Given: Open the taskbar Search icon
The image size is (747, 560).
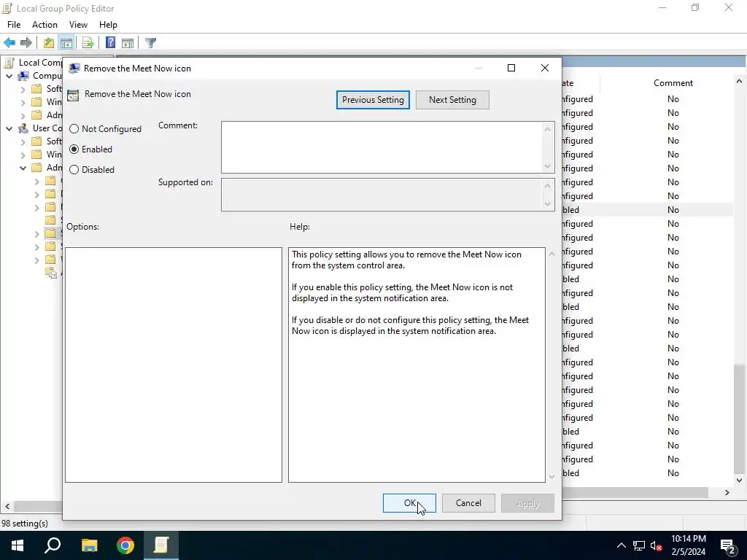Looking at the screenshot, I should [x=53, y=545].
